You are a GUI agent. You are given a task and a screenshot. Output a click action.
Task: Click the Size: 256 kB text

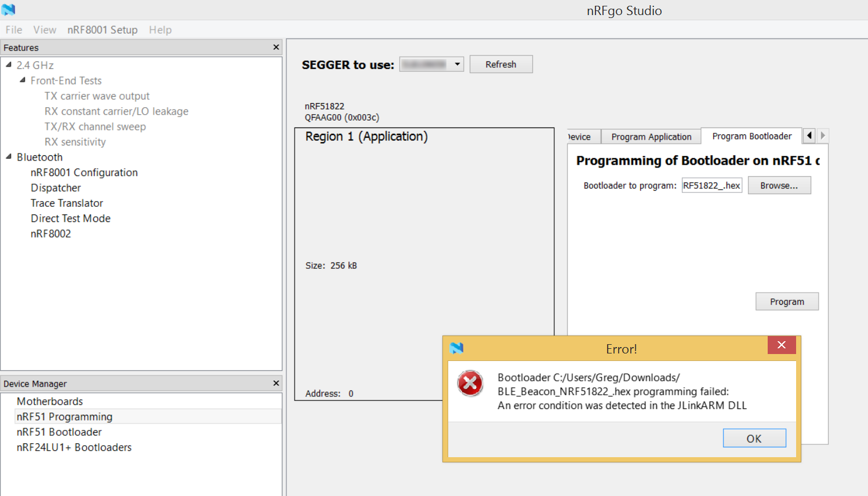pyautogui.click(x=331, y=265)
